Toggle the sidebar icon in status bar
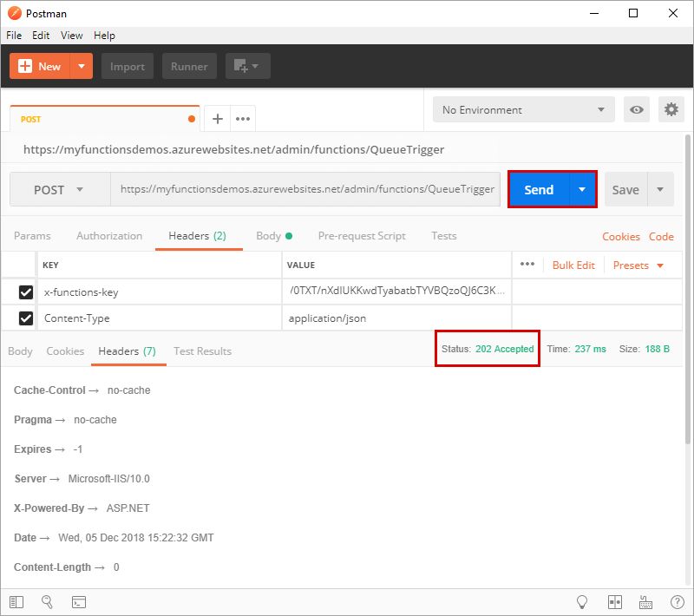Viewport: 694px width, 616px height. (x=16, y=602)
